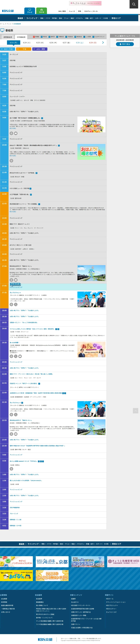Open YouTube icon for あぐり京都 program
The image size is (140, 644).
(x=16, y=134)
